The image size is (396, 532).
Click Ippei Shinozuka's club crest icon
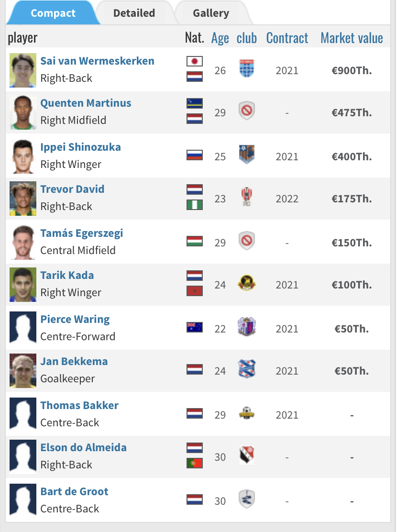click(x=247, y=155)
